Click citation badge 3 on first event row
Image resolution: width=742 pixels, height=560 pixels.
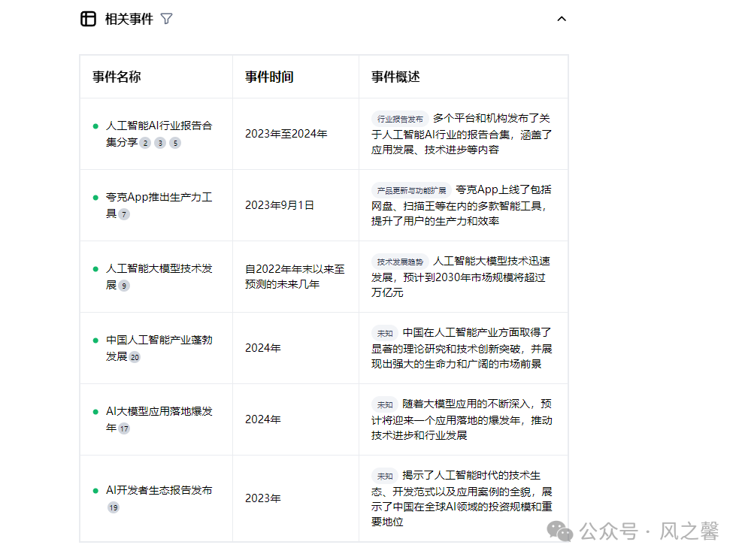pyautogui.click(x=159, y=142)
